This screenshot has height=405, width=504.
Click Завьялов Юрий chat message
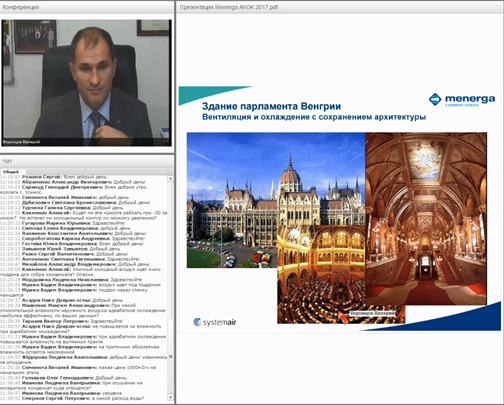tap(60, 249)
